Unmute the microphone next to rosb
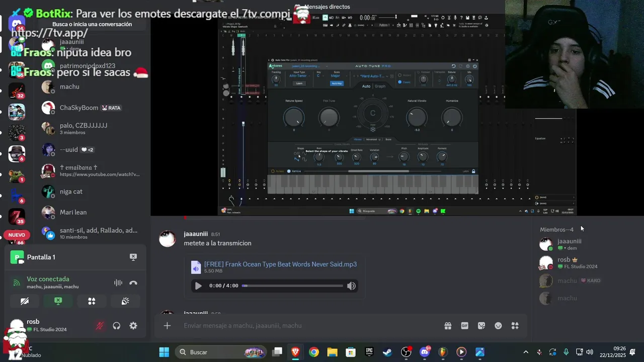Image resolution: width=644 pixels, height=362 pixels. click(100, 326)
